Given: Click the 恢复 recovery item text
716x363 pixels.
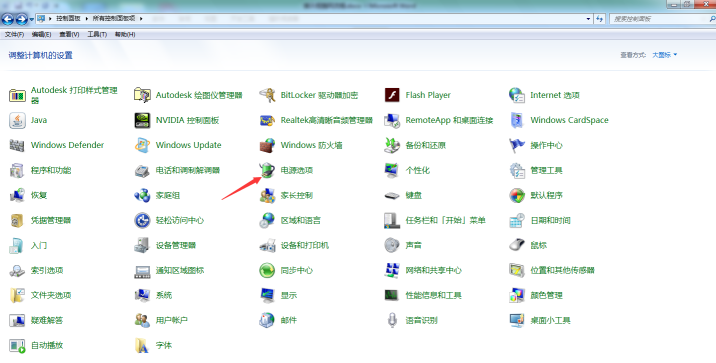Looking at the screenshot, I should pyautogui.click(x=39, y=195).
